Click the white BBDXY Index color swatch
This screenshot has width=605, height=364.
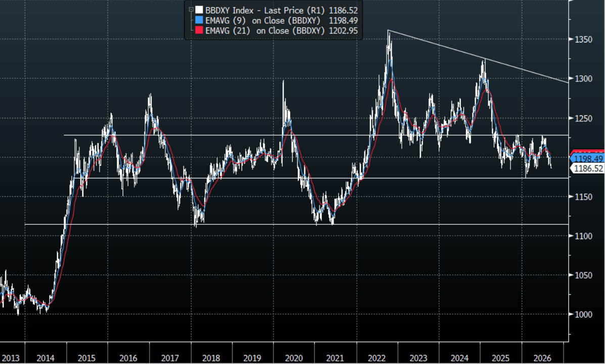click(199, 10)
